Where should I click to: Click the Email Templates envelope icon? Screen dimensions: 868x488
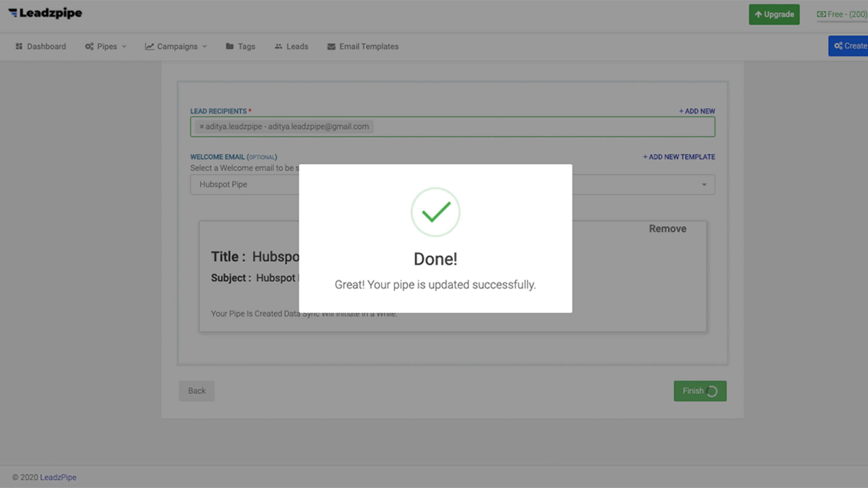click(331, 46)
